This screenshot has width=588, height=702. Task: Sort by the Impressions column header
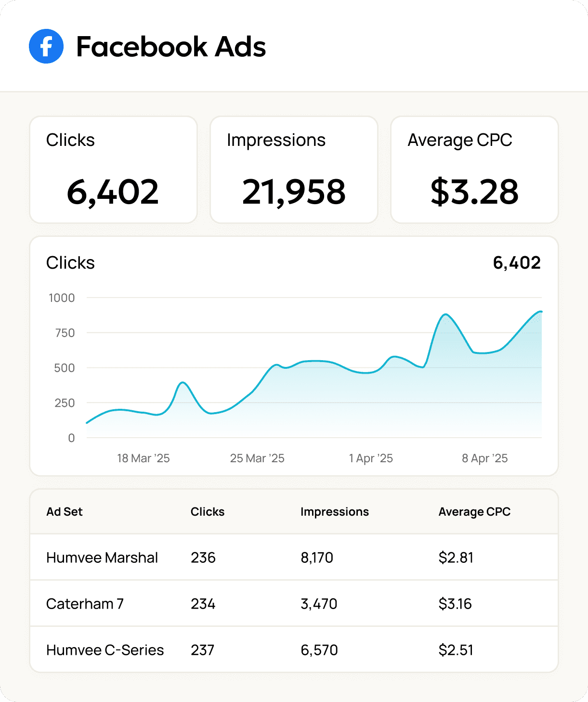tap(335, 512)
